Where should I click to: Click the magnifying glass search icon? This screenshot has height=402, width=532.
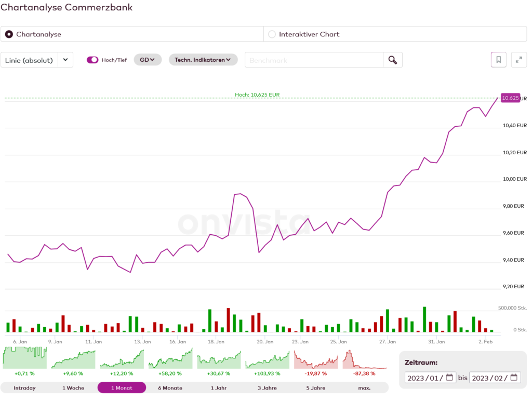coord(392,60)
